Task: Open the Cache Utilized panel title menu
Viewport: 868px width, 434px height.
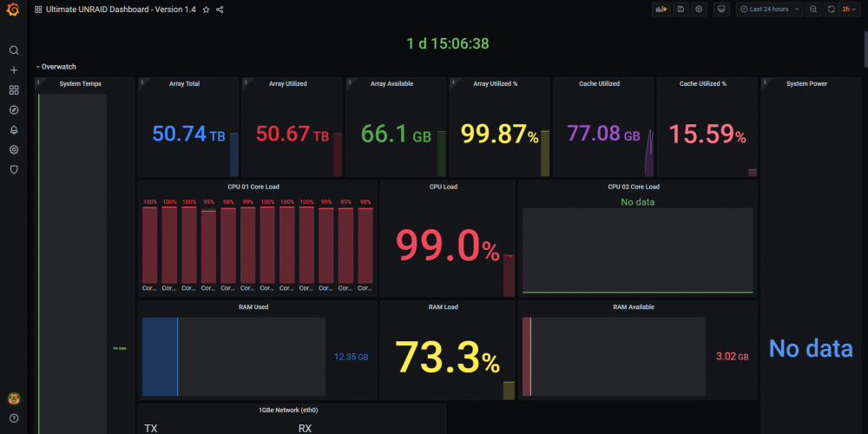Action: pyautogui.click(x=599, y=84)
